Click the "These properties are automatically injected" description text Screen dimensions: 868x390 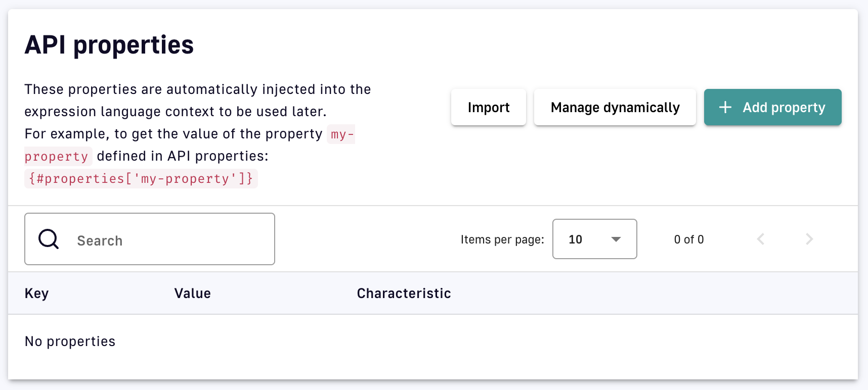coord(197,89)
